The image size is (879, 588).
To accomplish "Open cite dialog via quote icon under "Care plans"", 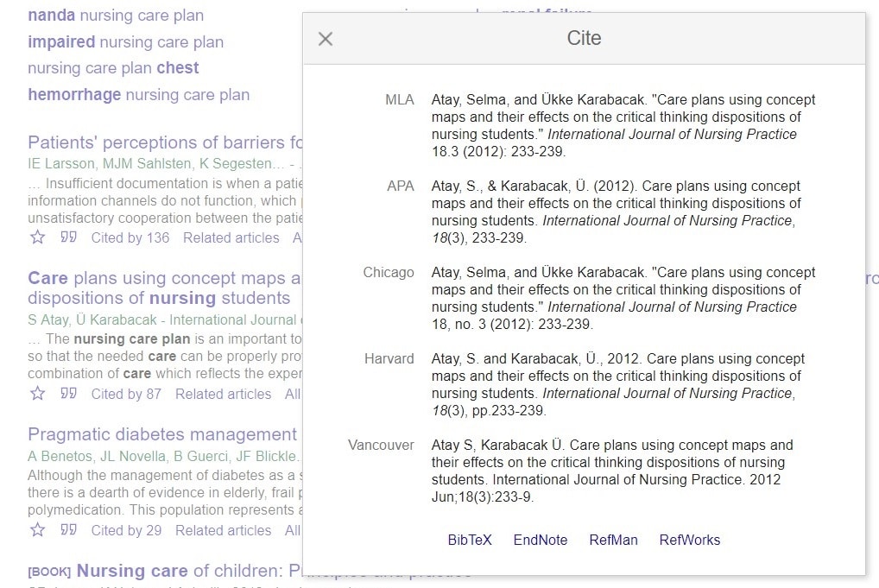I will click(68, 394).
